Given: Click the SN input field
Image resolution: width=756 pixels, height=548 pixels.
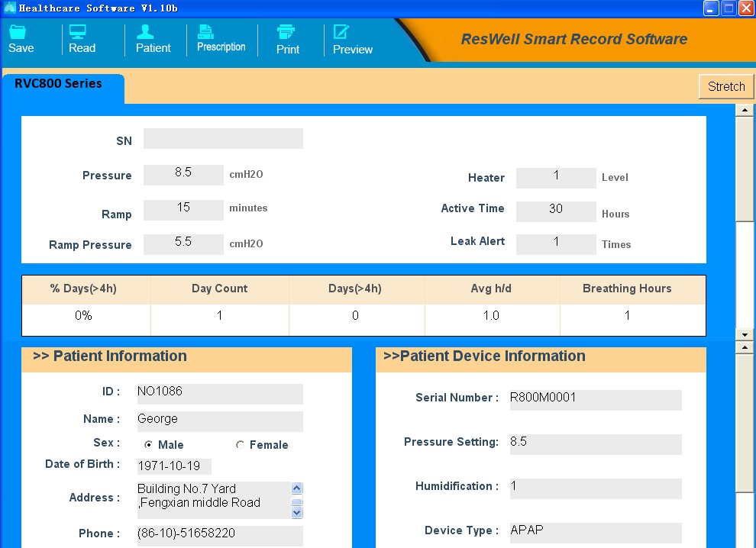Looking at the screenshot, I should coord(223,139).
